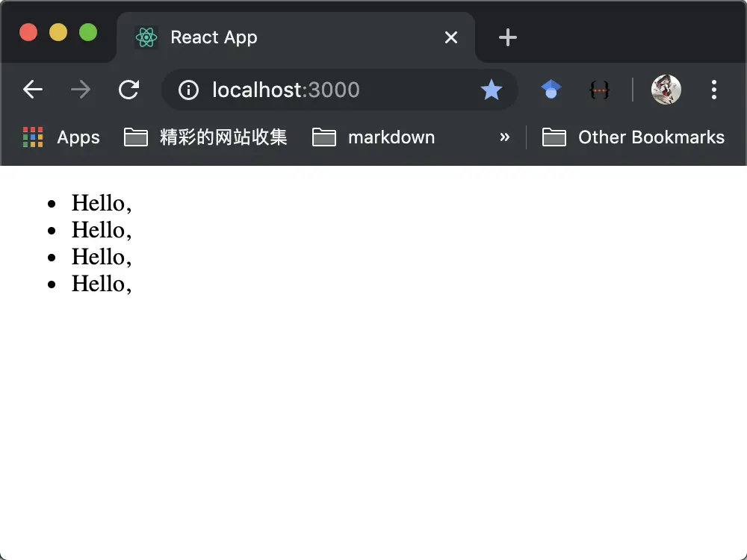The width and height of the screenshot is (747, 560).
Task: Go back with the browser back arrow
Action: pos(33,90)
